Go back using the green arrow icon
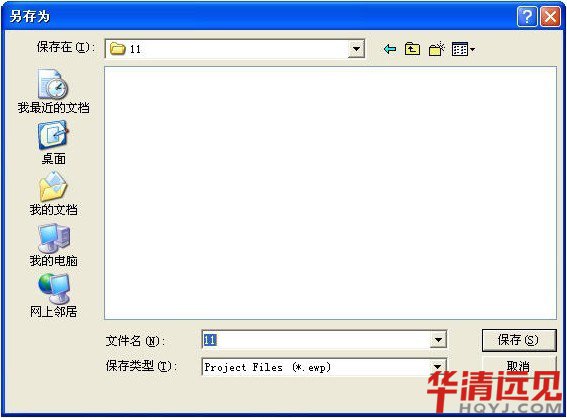 (389, 49)
